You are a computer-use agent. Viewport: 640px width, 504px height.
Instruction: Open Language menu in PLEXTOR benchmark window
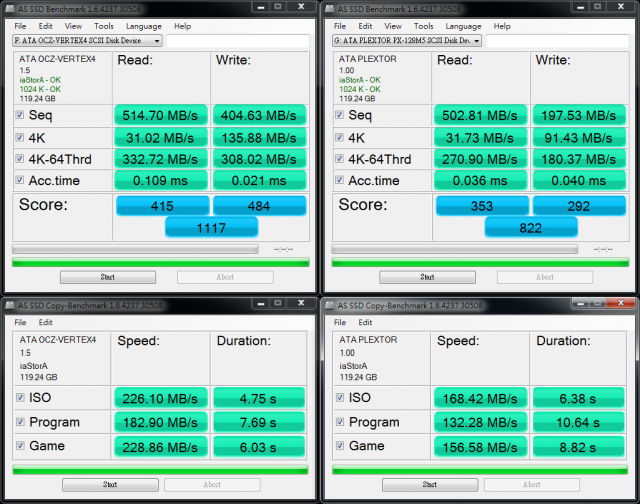click(463, 26)
